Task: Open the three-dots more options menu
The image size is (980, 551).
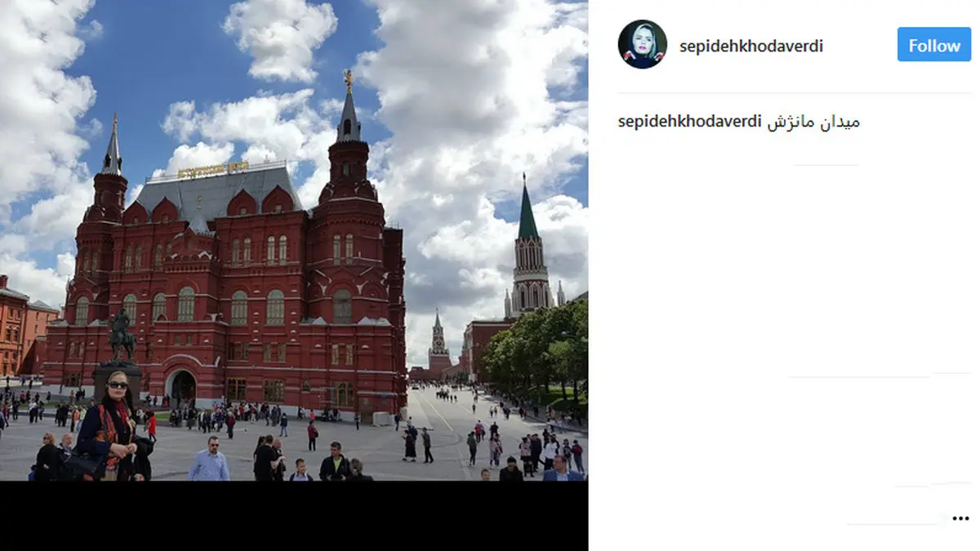Action: (960, 518)
